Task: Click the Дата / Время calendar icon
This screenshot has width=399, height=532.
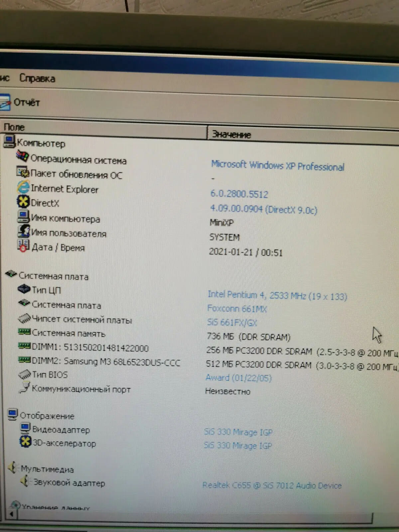Action: [23, 245]
